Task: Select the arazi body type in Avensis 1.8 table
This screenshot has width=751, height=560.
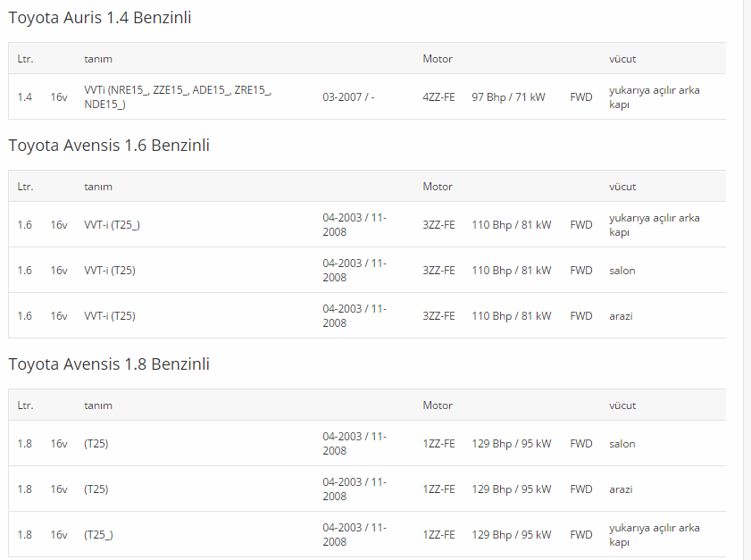Action: pos(621,489)
